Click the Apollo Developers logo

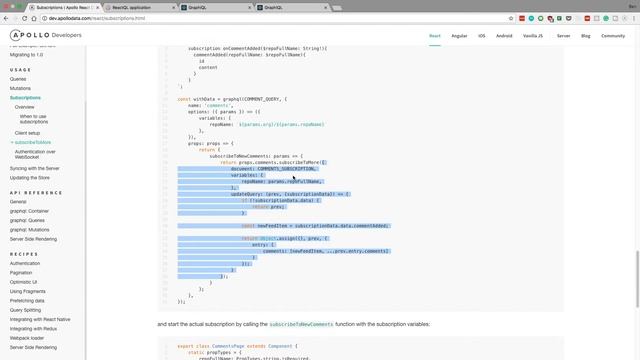[x=46, y=36]
